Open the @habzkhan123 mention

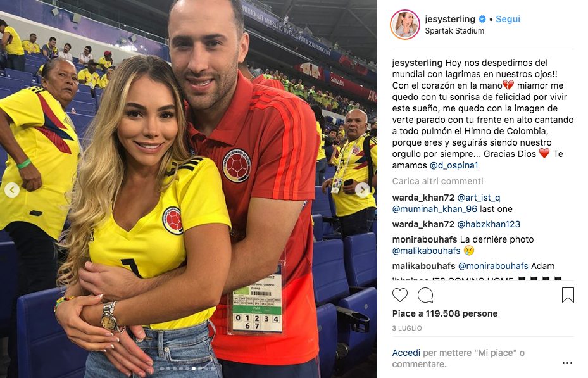coord(489,224)
